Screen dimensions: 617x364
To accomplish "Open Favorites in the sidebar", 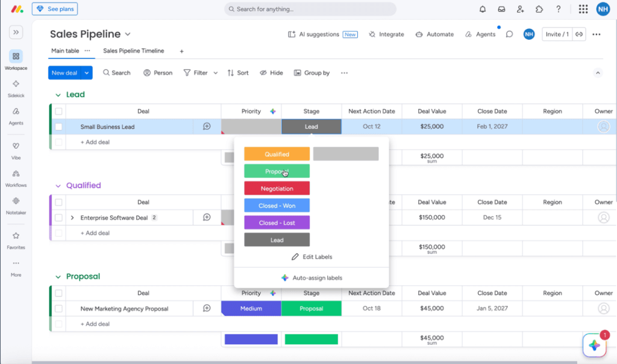I will (16, 240).
